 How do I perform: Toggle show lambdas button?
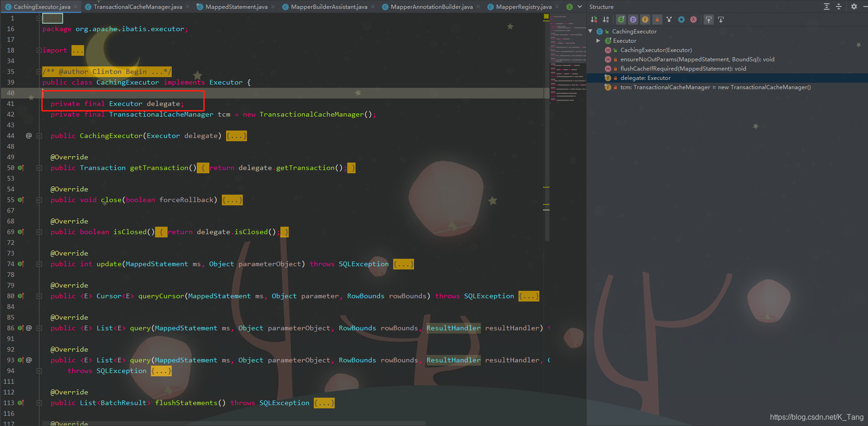tap(693, 20)
